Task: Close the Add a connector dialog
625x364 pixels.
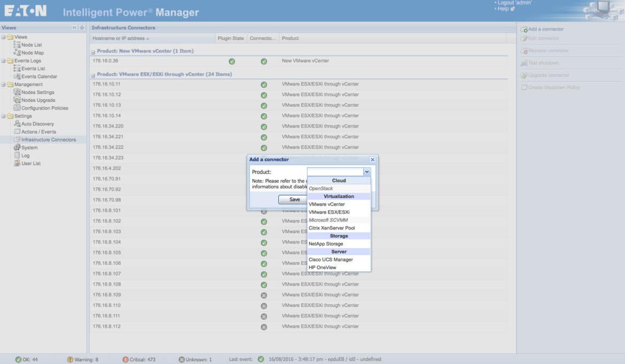Action: tap(372, 160)
